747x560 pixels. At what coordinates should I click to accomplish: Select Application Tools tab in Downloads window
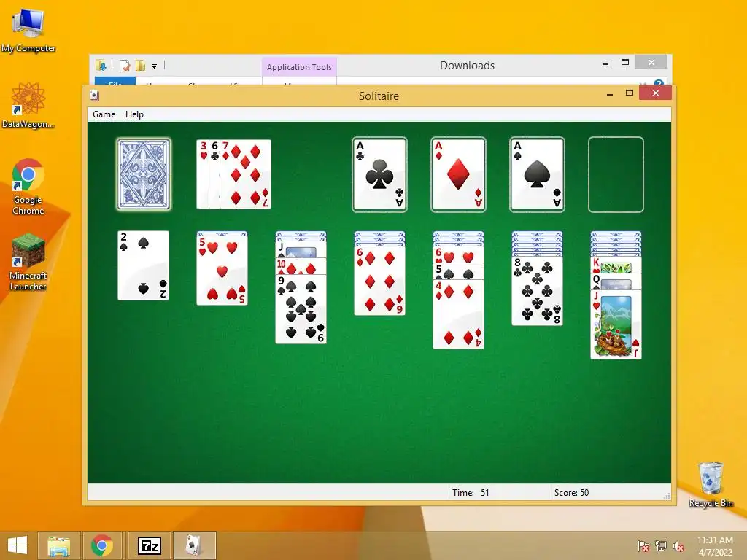pos(299,67)
